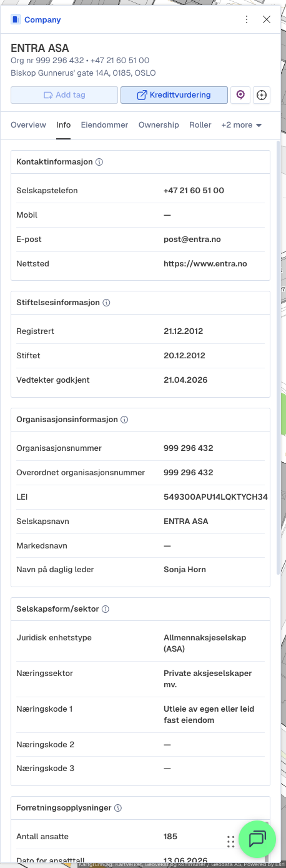This screenshot has height=868, width=286.
Task: Show info tooltip for Organisasjonsinformasjon
Action: [124, 420]
